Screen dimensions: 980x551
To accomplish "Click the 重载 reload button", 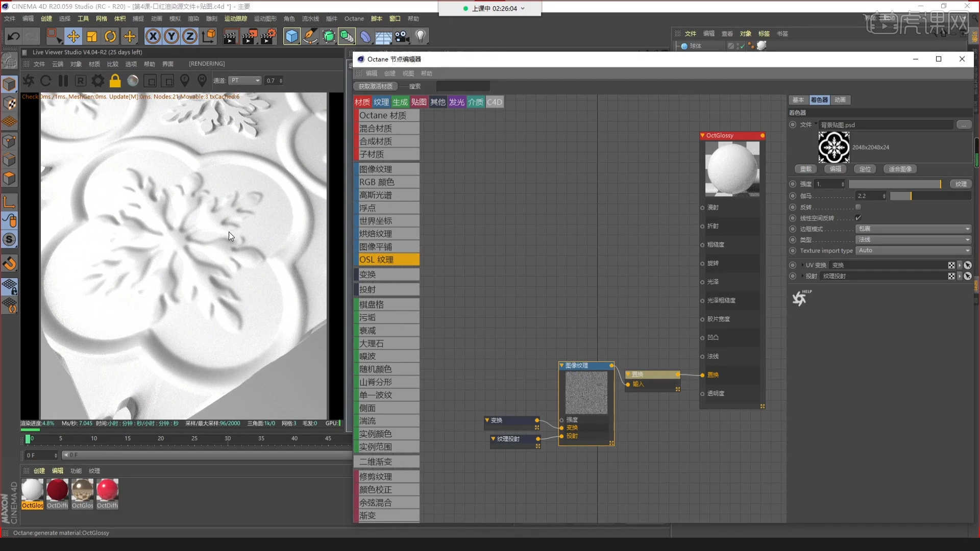I will tap(806, 169).
